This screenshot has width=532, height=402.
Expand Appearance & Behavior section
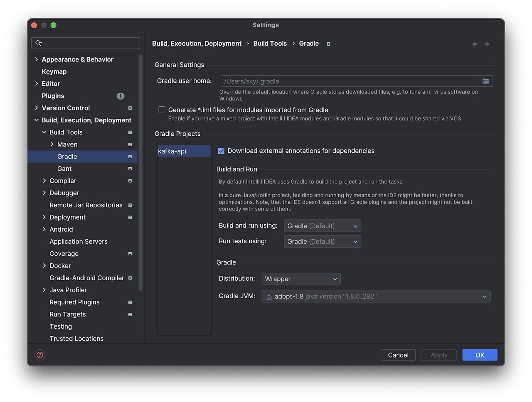point(37,59)
